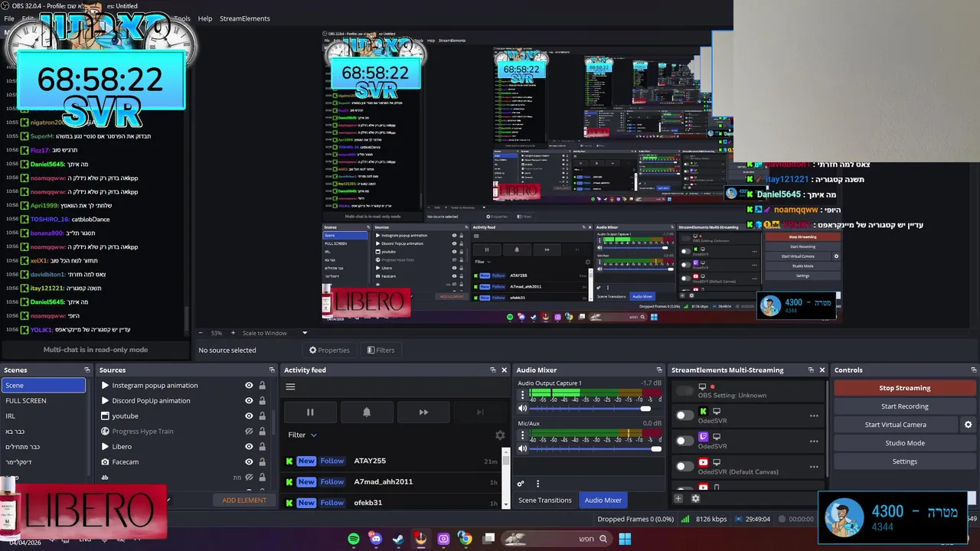Enable Kick OdedSVR multi-streaming toggle
Image resolution: width=980 pixels, height=551 pixels.
click(684, 416)
